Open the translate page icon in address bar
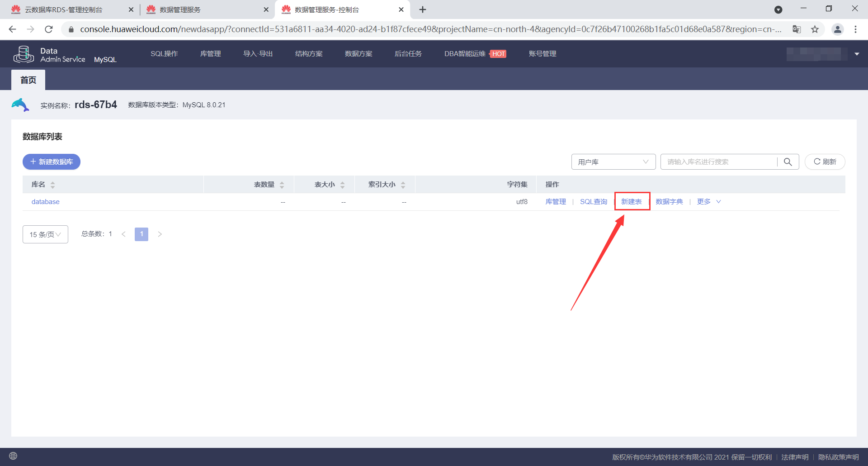 tap(797, 29)
